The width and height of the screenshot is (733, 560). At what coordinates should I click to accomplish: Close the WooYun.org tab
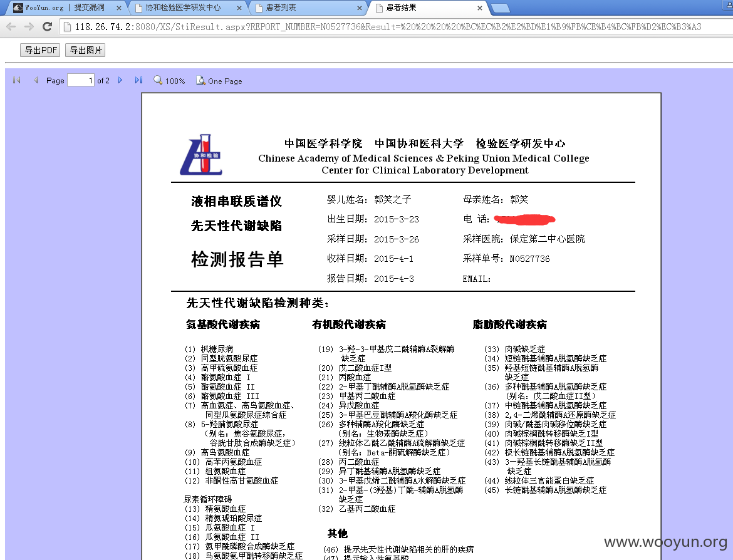point(119,8)
